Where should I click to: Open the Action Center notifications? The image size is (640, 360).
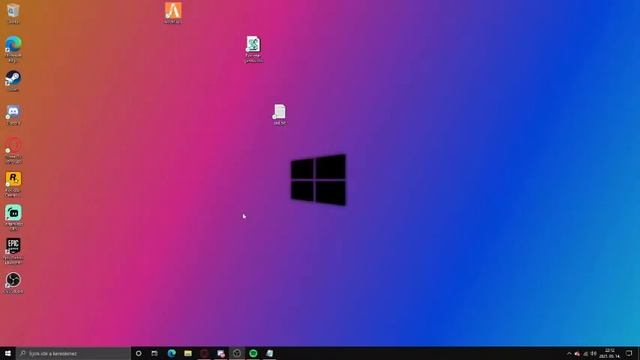click(x=629, y=353)
